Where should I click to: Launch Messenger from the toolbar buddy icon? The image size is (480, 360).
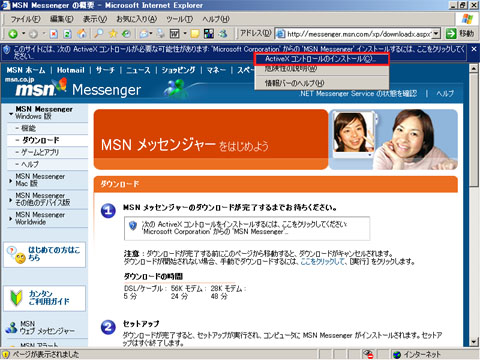[x=223, y=33]
